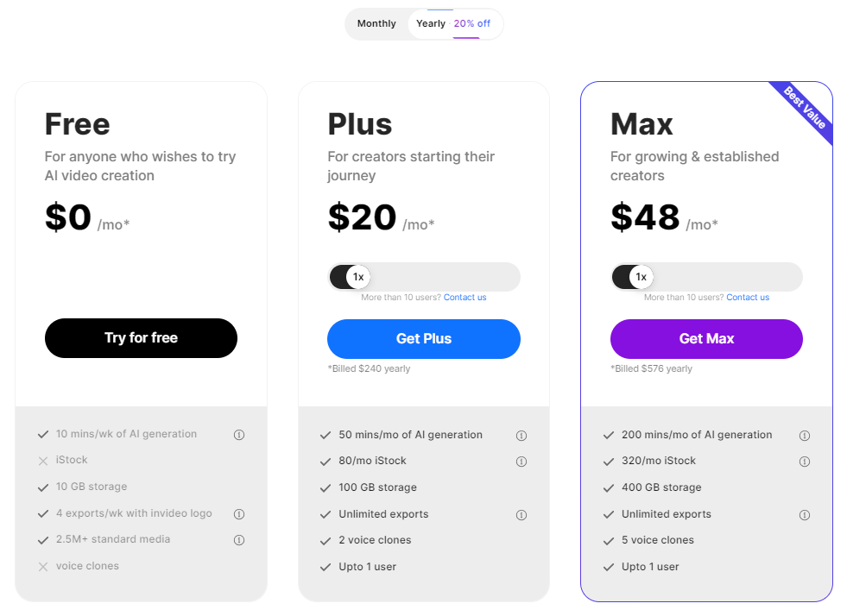Open info tooltip for 200 mins/mo AI generation
The width and height of the screenshot is (847, 616).
805,435
